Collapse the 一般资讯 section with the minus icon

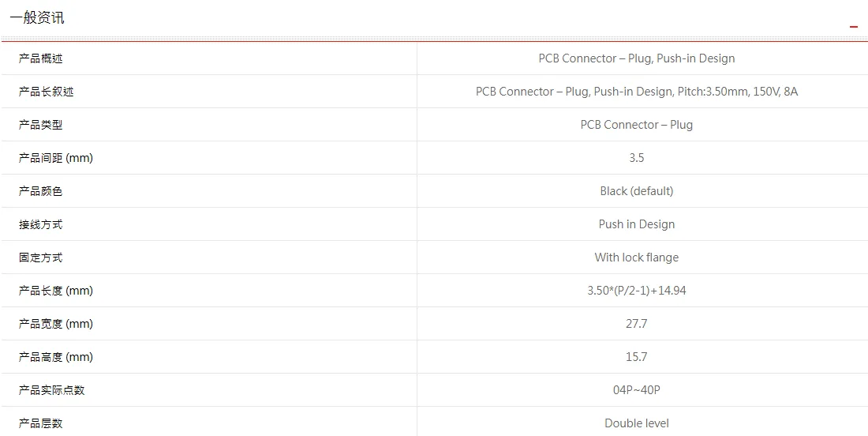(854, 27)
